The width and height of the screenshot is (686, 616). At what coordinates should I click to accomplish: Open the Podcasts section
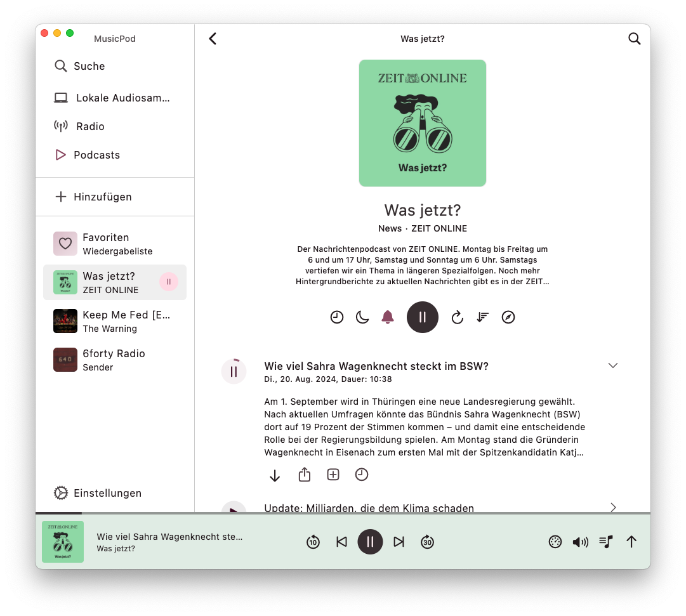115,155
